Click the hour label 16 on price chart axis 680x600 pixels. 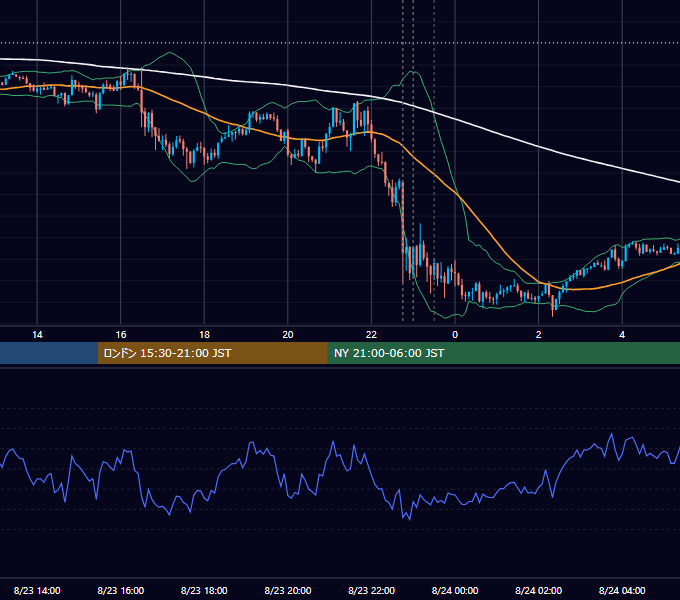pyautogui.click(x=121, y=335)
